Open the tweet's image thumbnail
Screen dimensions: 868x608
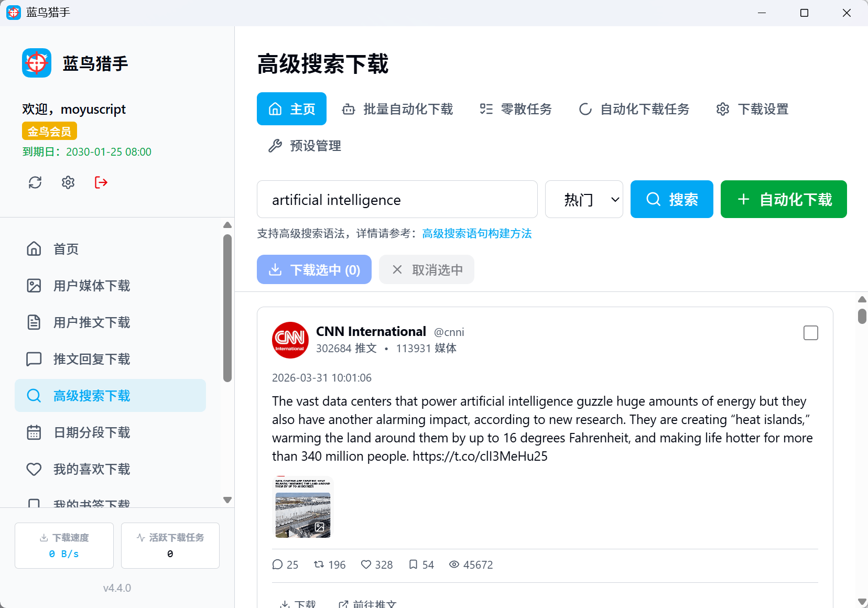(303, 507)
